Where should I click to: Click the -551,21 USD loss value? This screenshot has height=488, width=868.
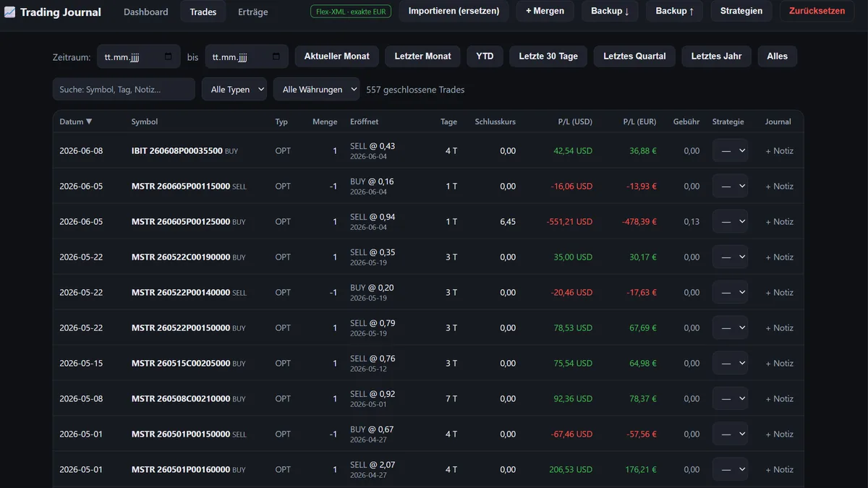pyautogui.click(x=569, y=222)
